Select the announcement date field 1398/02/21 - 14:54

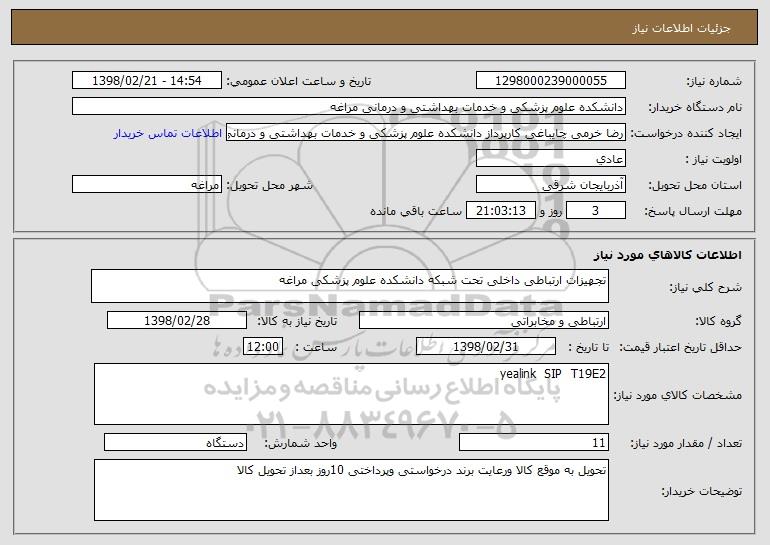(x=147, y=80)
